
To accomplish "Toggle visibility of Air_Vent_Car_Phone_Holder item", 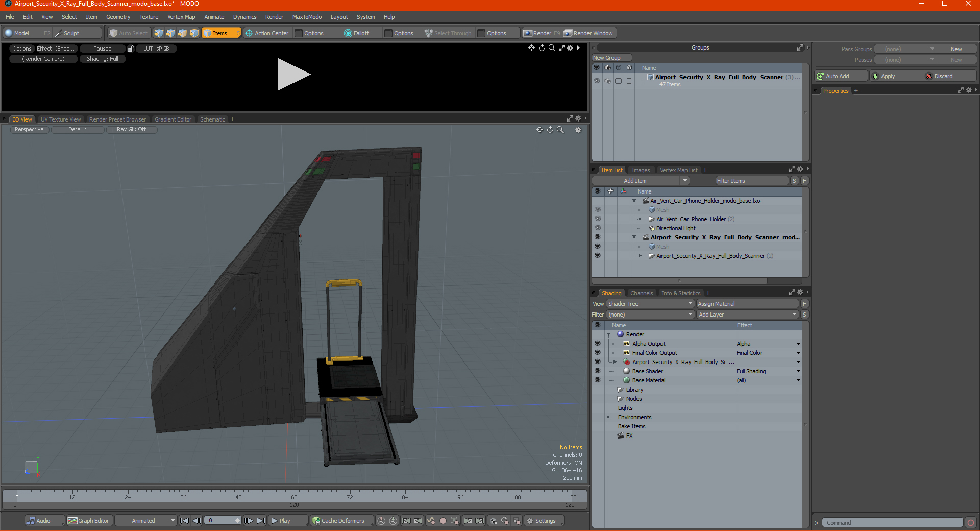I will (597, 219).
